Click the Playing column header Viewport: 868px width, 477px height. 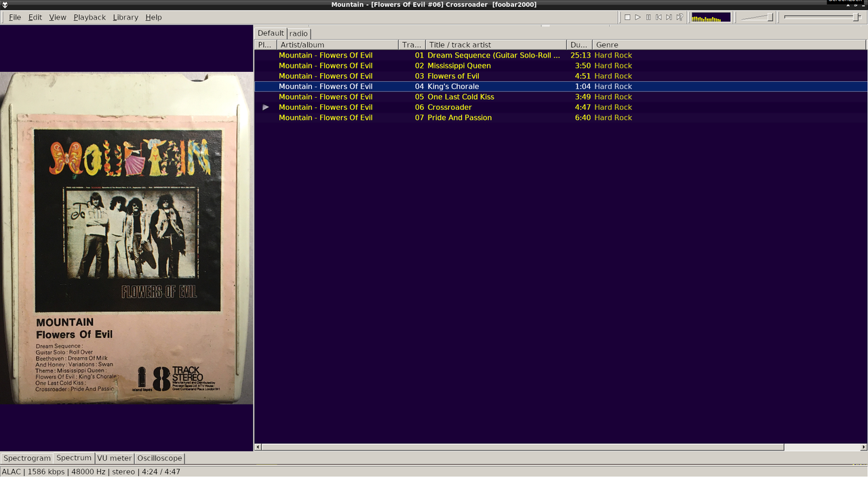point(266,45)
